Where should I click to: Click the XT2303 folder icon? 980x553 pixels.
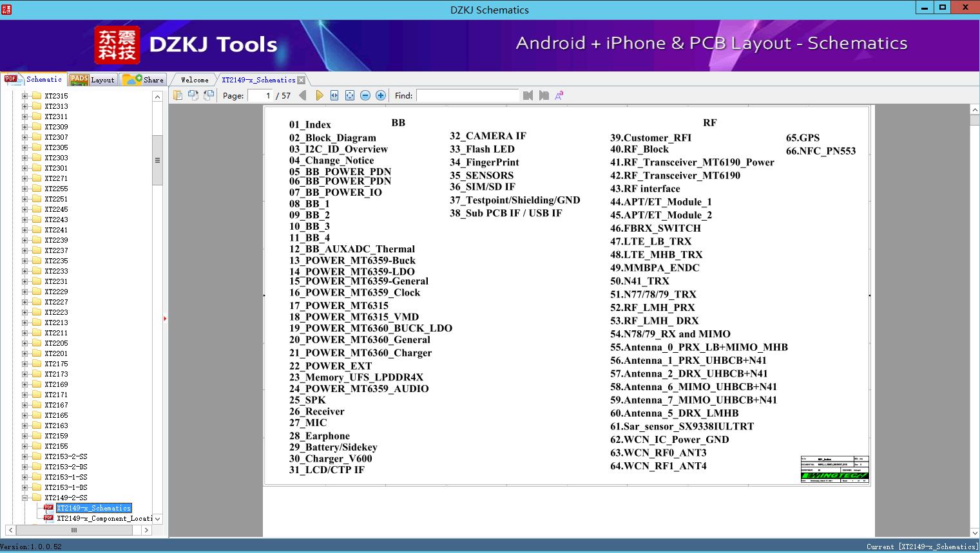coord(37,158)
